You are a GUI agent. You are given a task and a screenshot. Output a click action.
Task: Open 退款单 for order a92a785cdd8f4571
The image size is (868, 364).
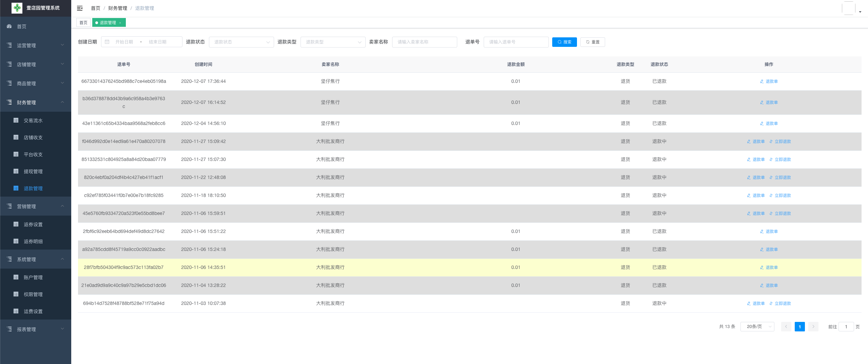tap(769, 250)
